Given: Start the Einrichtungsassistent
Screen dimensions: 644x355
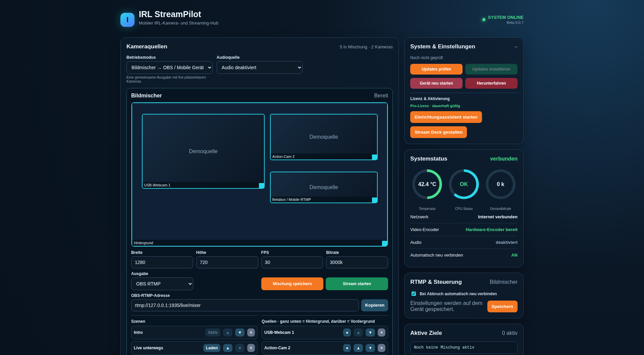Looking at the screenshot, I should pos(446,117).
